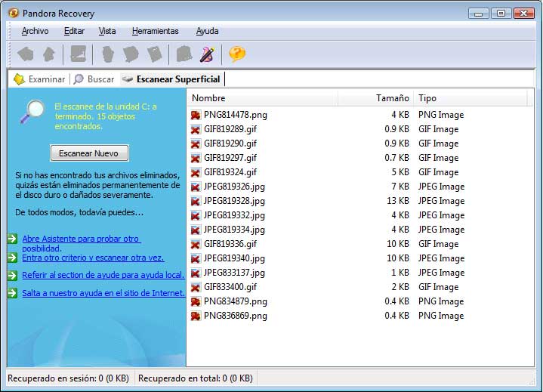Sort by the Tamaño column header

375,98
